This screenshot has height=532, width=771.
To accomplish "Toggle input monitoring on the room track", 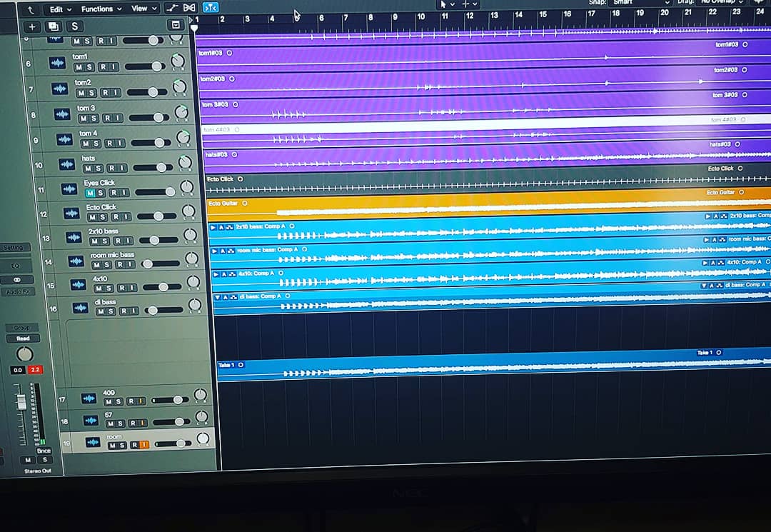I will click(144, 445).
